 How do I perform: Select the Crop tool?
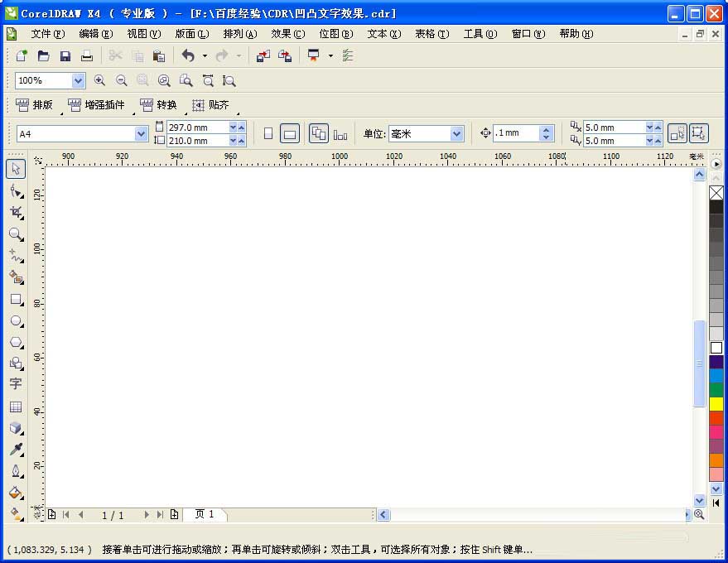(17, 213)
